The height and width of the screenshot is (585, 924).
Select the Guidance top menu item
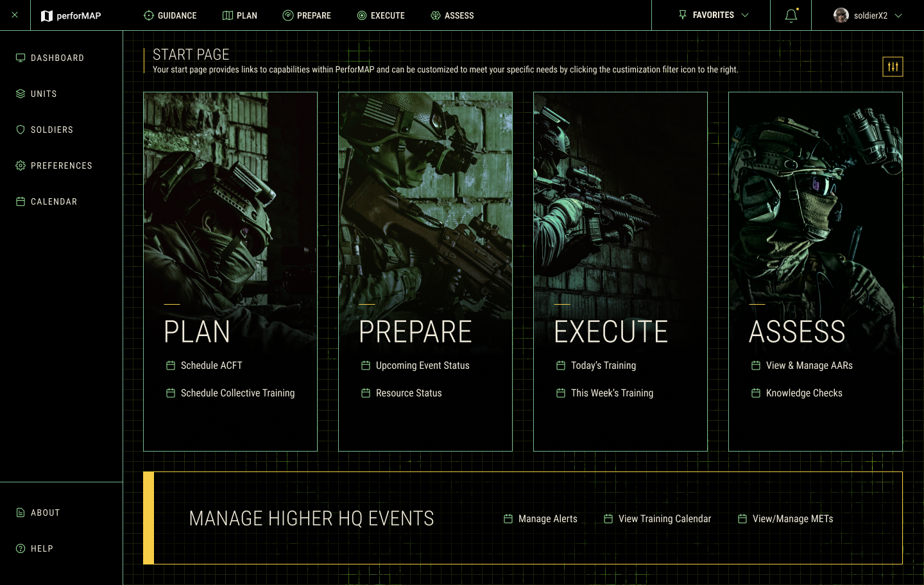(170, 15)
